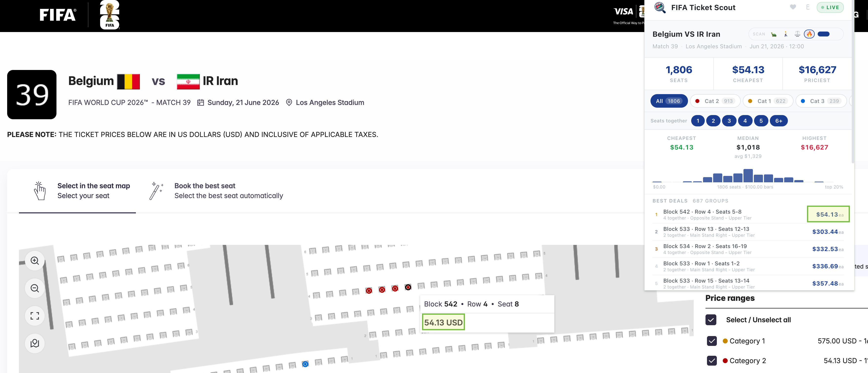Image resolution: width=868 pixels, height=373 pixels.
Task: Open the stadium map overview icon
Action: [34, 343]
